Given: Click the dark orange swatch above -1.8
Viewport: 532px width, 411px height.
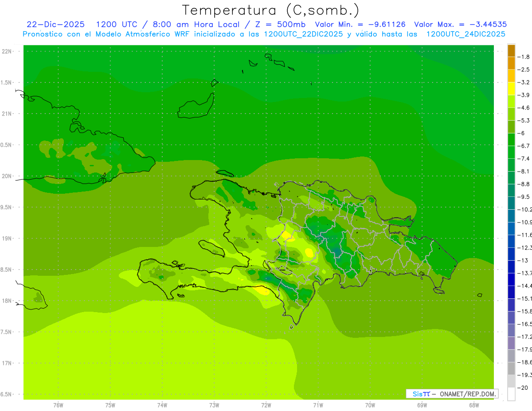Looking at the screenshot, I should tap(512, 51).
